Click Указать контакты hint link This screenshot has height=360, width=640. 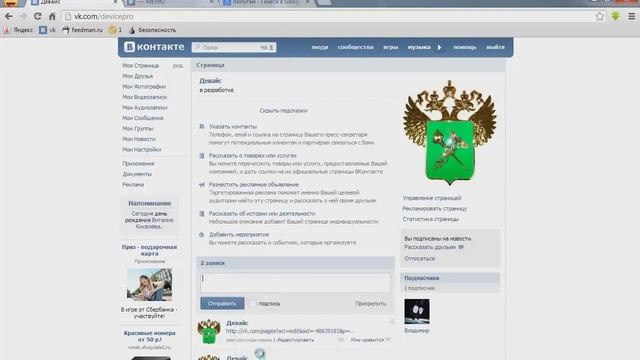[x=233, y=127]
